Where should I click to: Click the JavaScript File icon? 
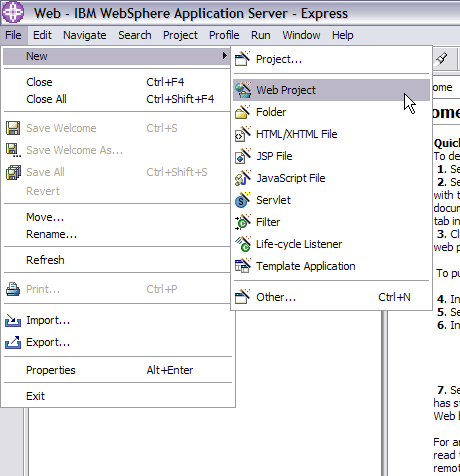(242, 178)
